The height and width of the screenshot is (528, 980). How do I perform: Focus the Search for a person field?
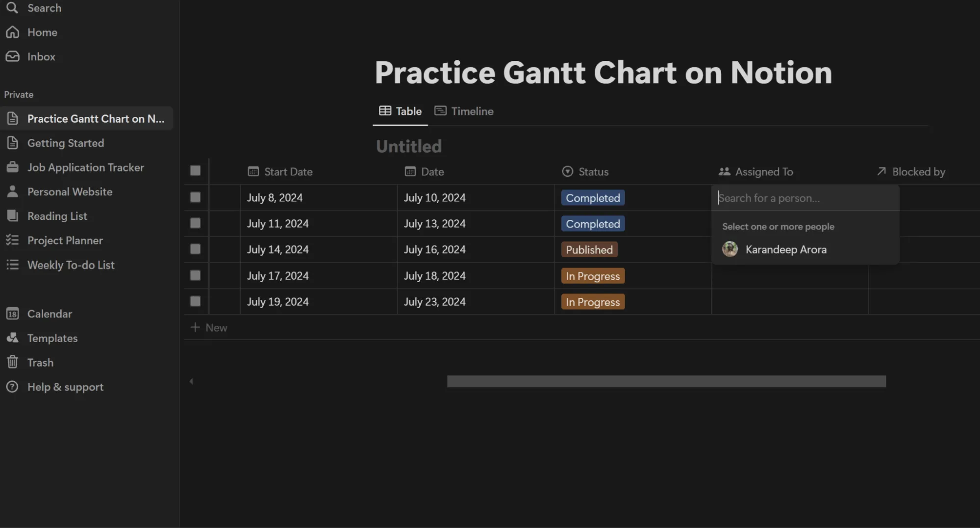(x=805, y=198)
